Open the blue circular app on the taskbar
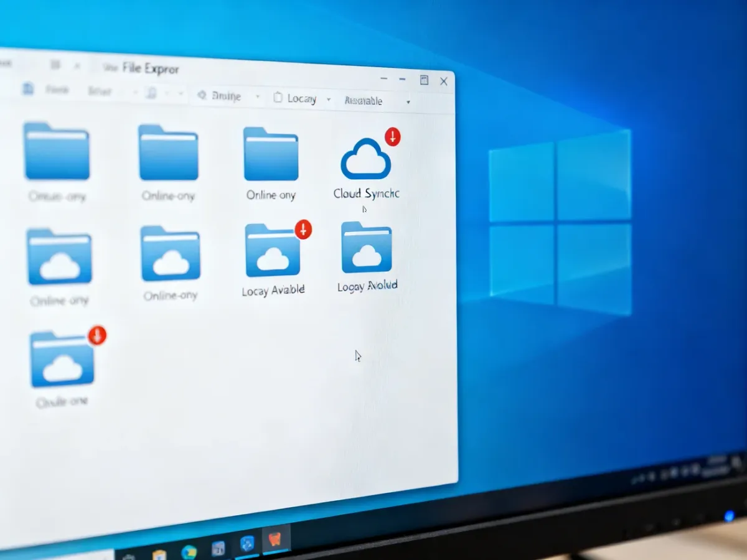The width and height of the screenshot is (747, 560). (247, 543)
